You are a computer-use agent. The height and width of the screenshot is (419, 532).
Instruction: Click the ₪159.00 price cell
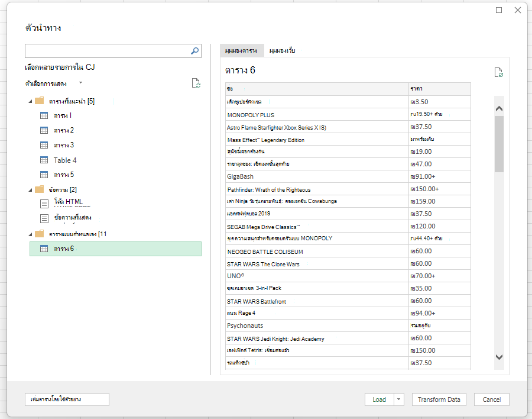[x=440, y=202]
